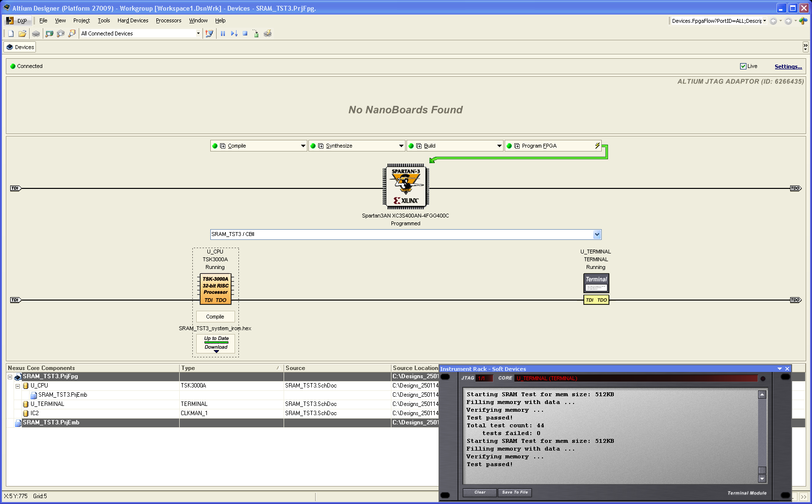Image resolution: width=812 pixels, height=504 pixels.
Task: Click the Save To File button
Action: coord(515,492)
